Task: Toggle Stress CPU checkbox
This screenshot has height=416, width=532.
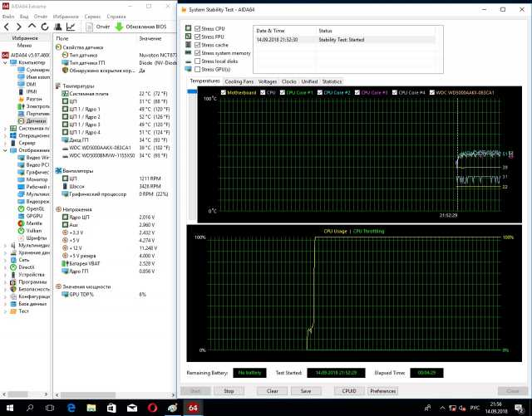Action: coord(198,28)
